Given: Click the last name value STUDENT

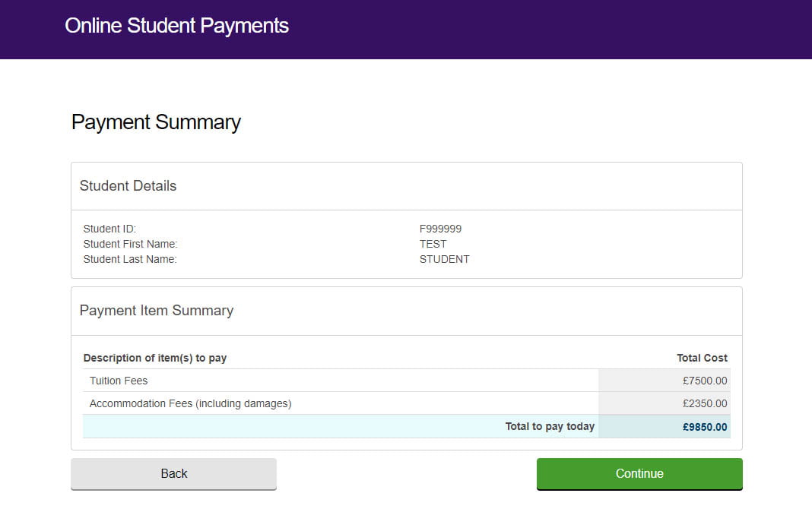Looking at the screenshot, I should (444, 259).
